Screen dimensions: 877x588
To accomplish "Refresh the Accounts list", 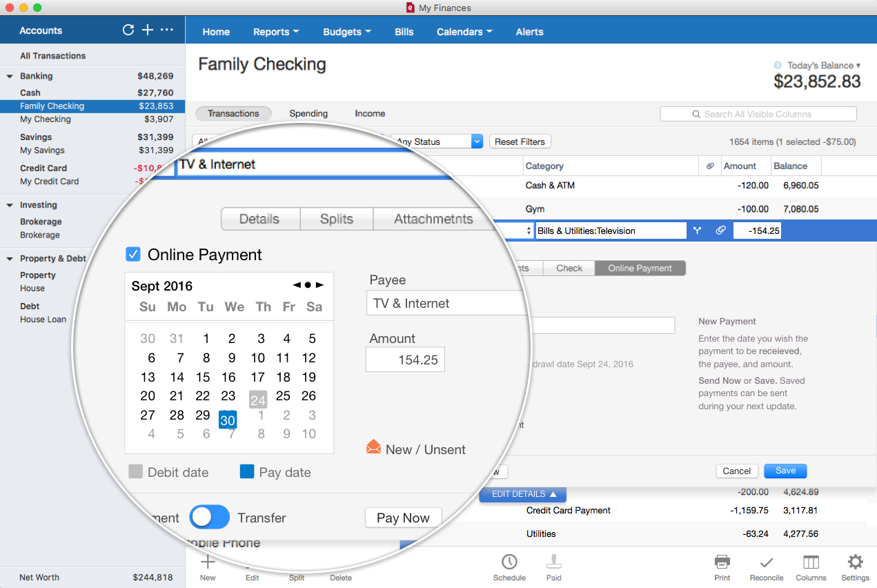I will [128, 30].
